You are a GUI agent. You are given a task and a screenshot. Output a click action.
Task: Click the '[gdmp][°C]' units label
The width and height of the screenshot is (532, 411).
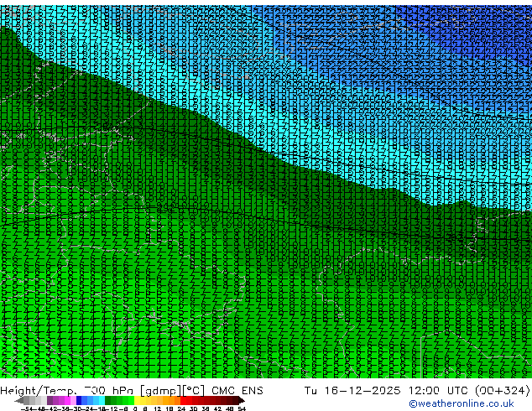pos(172,391)
